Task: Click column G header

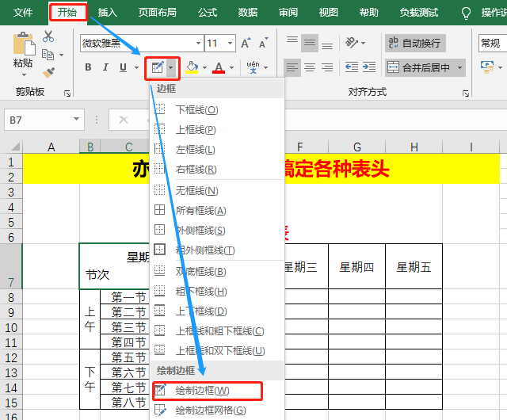Action: coord(357,147)
